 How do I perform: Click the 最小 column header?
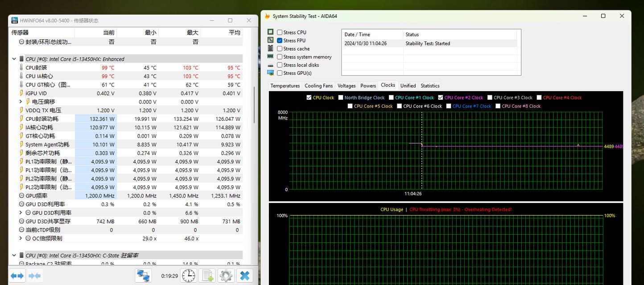[137, 33]
